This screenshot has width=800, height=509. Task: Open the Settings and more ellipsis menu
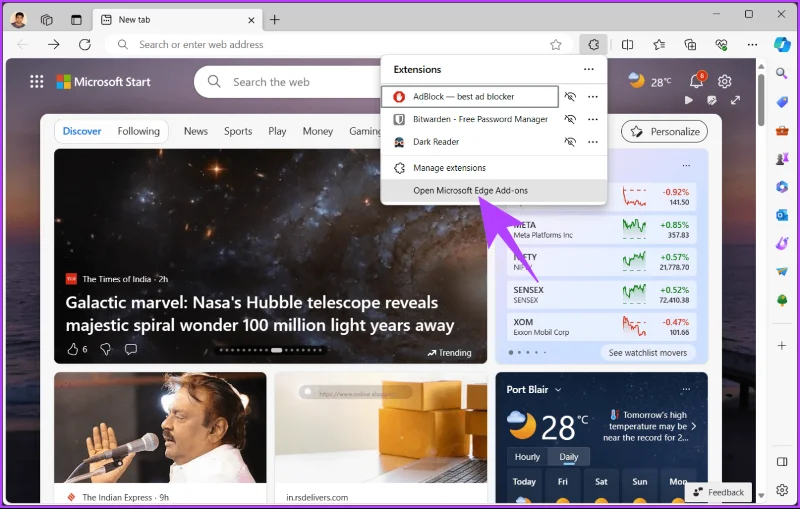[x=752, y=45]
